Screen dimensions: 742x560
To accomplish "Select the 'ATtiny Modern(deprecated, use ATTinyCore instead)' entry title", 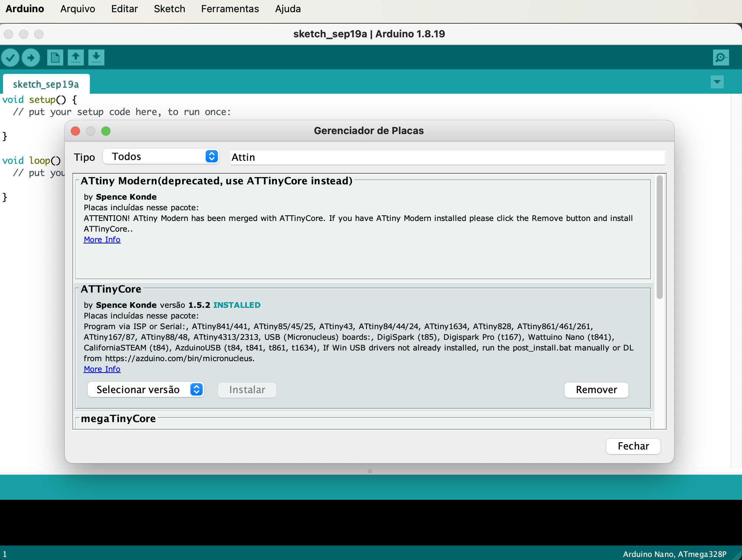I will coord(217,181).
